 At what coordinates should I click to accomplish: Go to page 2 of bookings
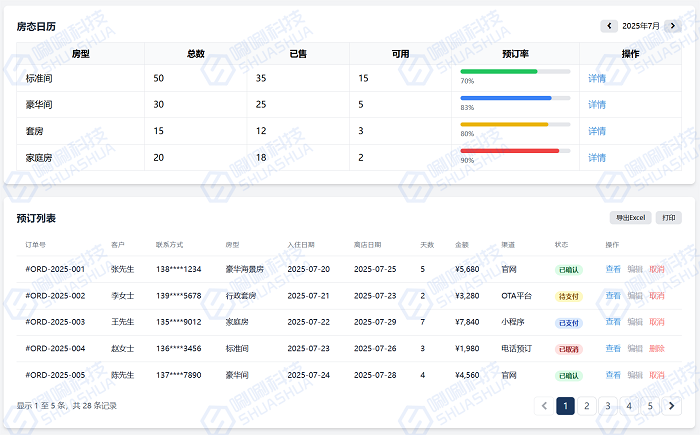click(x=586, y=406)
